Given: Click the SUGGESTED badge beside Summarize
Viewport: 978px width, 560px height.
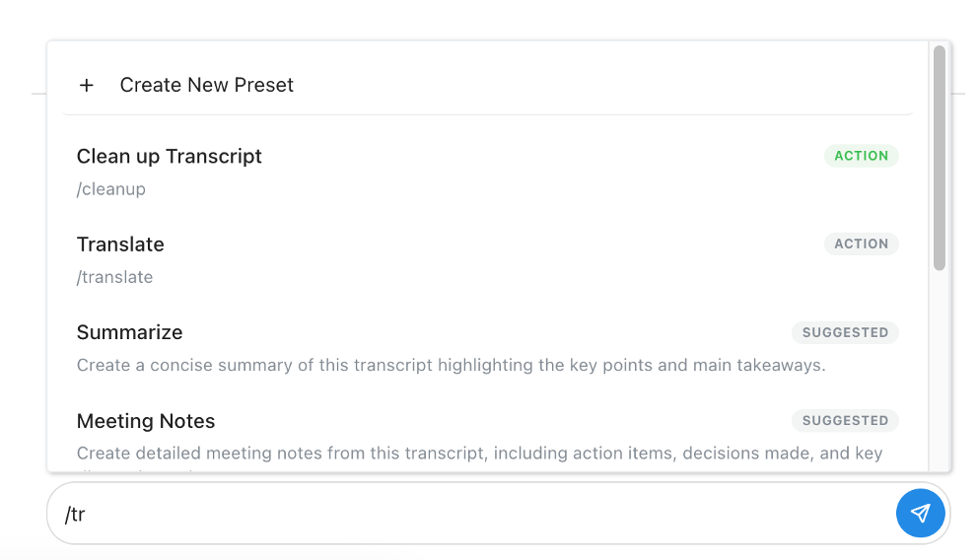Looking at the screenshot, I should click(845, 332).
